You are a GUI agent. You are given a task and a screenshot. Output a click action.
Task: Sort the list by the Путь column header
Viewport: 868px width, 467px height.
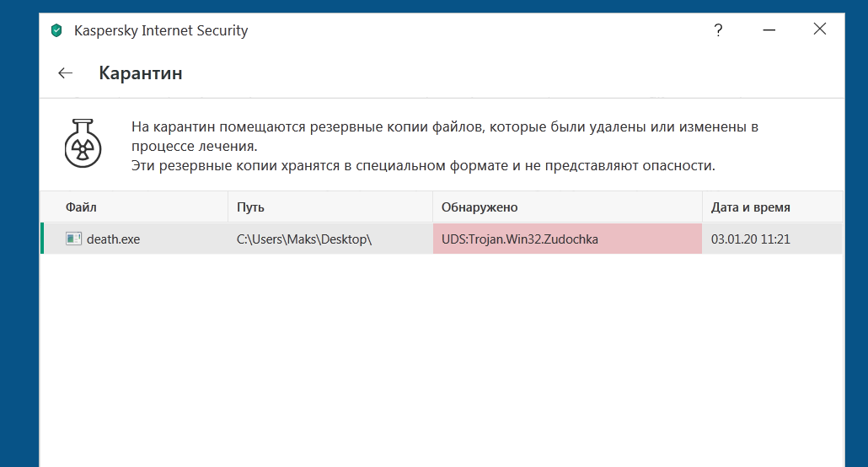pos(250,207)
